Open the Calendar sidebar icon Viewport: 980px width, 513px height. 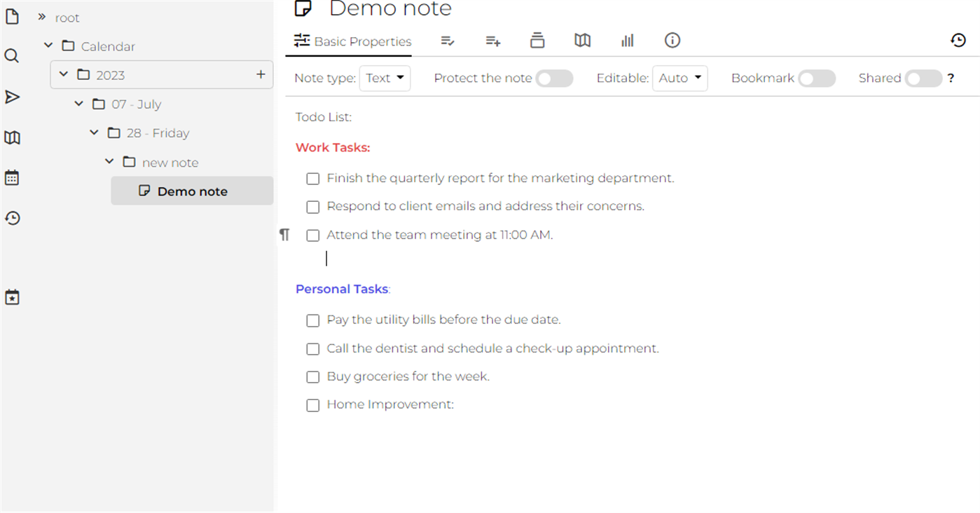(x=12, y=177)
